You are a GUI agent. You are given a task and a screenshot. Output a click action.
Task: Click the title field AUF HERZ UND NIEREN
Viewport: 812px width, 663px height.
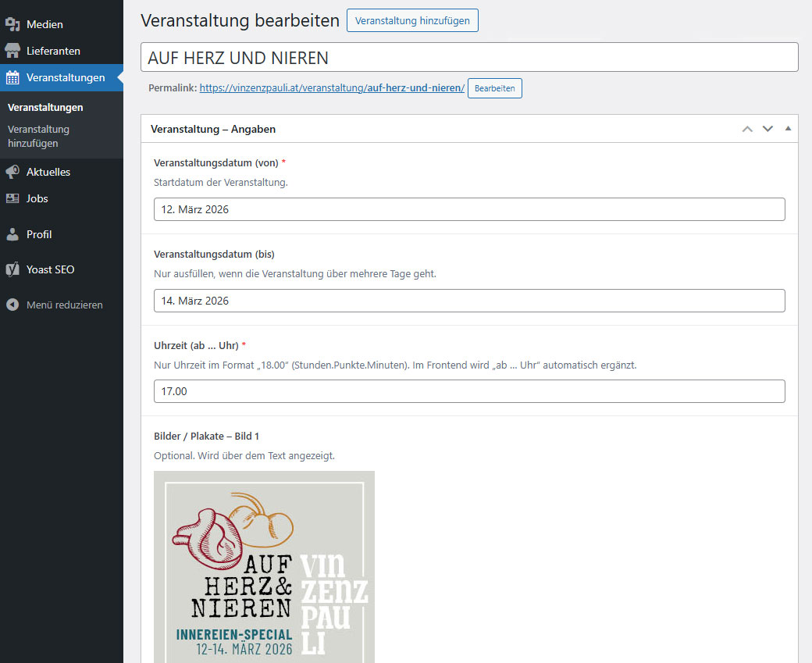pos(468,58)
